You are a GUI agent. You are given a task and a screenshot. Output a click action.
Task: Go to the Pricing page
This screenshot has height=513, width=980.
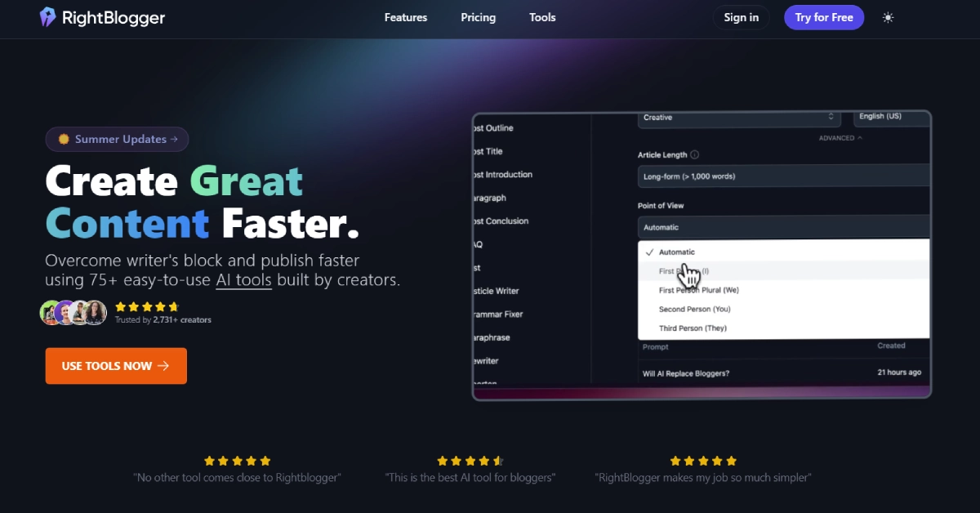[x=478, y=17]
